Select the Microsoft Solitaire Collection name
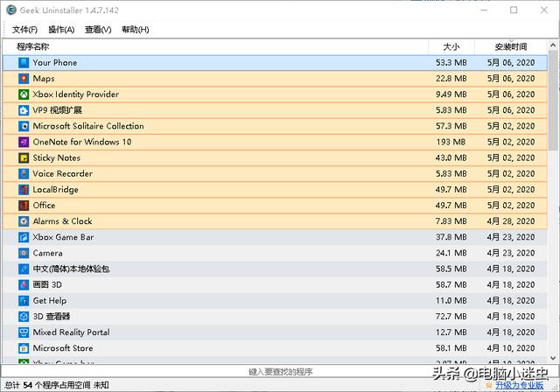The width and height of the screenshot is (560, 392). pos(88,126)
